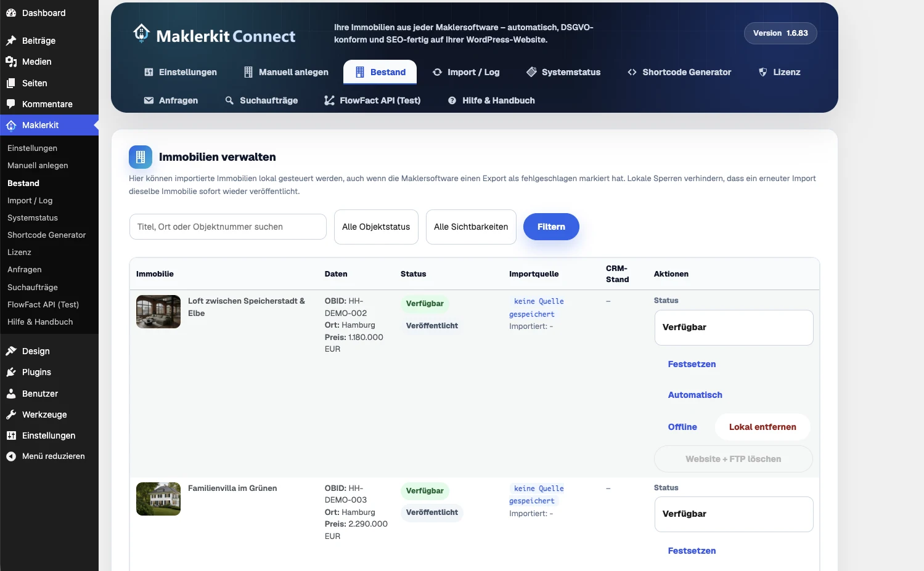This screenshot has width=924, height=571.
Task: Open the Suchaufträge tab in header
Action: [261, 100]
